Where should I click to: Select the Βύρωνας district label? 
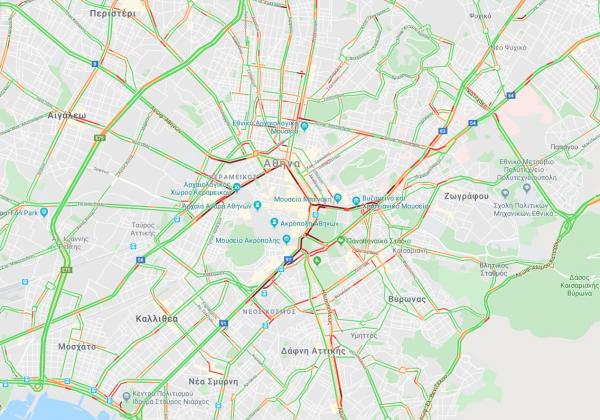[407, 300]
